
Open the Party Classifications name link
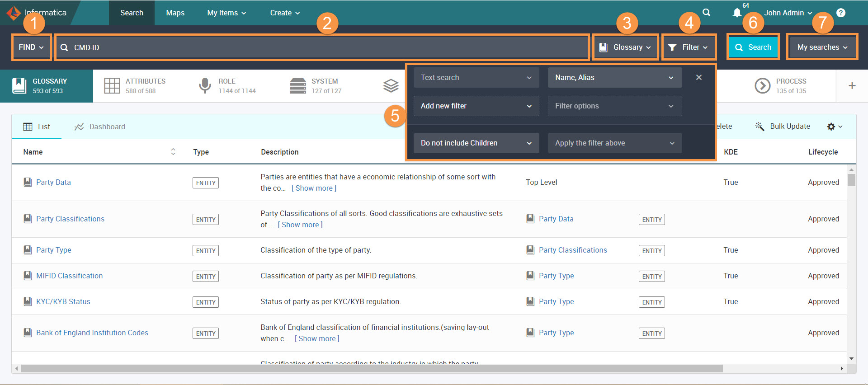pyautogui.click(x=70, y=219)
